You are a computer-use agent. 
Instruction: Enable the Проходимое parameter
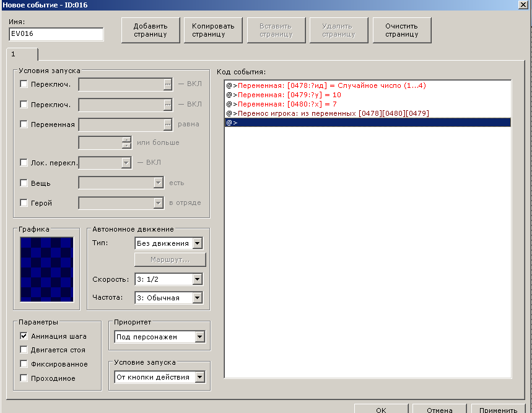24,378
